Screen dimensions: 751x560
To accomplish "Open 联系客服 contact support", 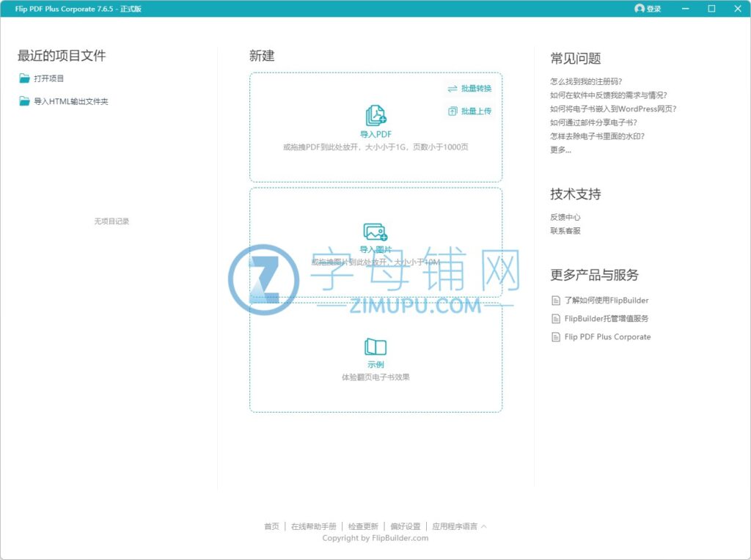I will click(565, 231).
